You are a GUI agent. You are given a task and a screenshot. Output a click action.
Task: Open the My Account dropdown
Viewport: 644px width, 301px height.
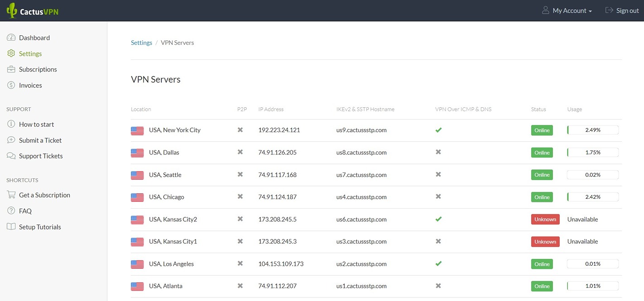(x=567, y=10)
